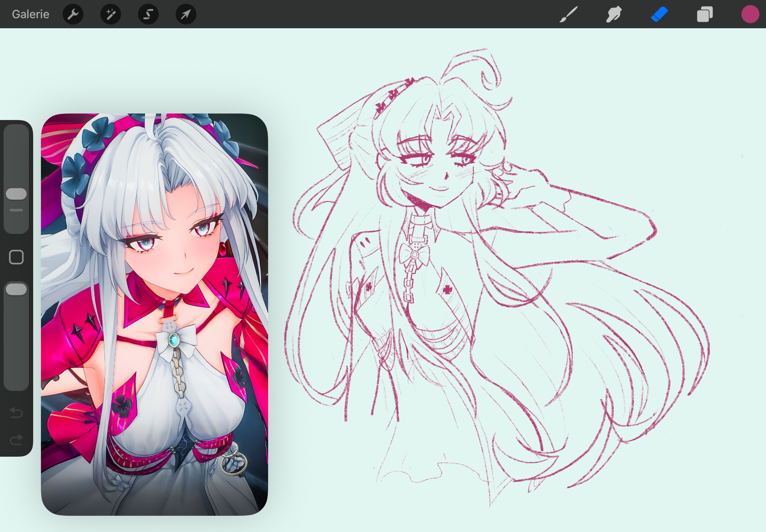Activate the Selection S tool

(148, 14)
